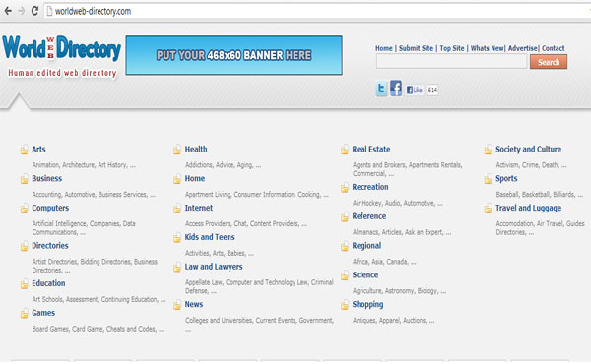Open the Travel and Luggage category link
The height and width of the screenshot is (364, 591).
point(528,208)
